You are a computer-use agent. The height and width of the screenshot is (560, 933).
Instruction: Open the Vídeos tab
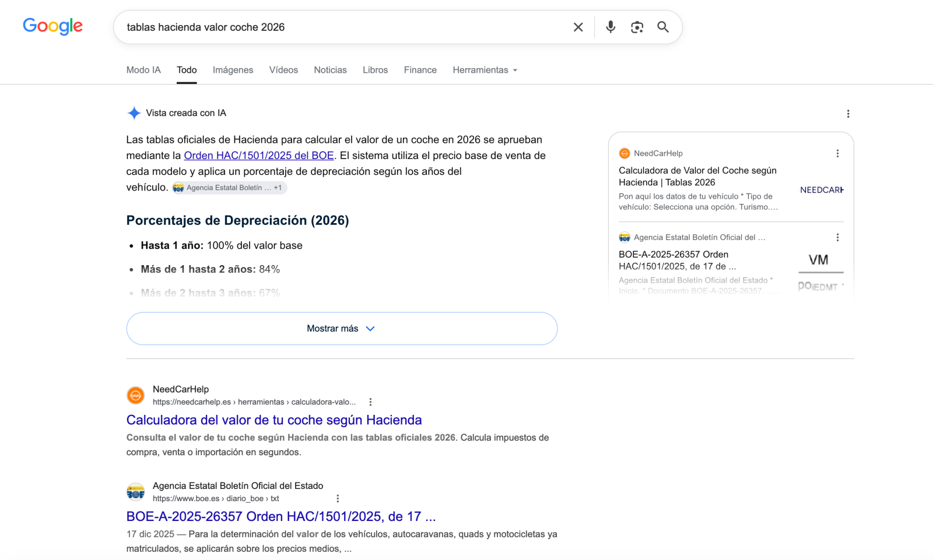click(283, 70)
